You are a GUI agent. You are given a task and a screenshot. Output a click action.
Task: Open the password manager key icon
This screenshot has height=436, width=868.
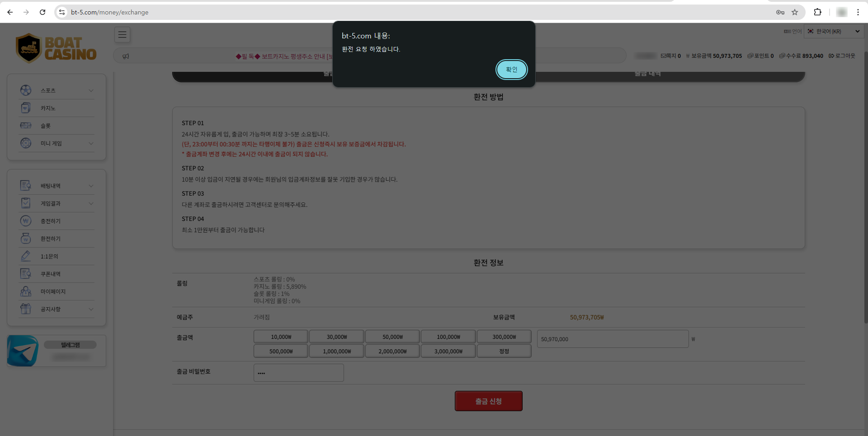pos(780,12)
